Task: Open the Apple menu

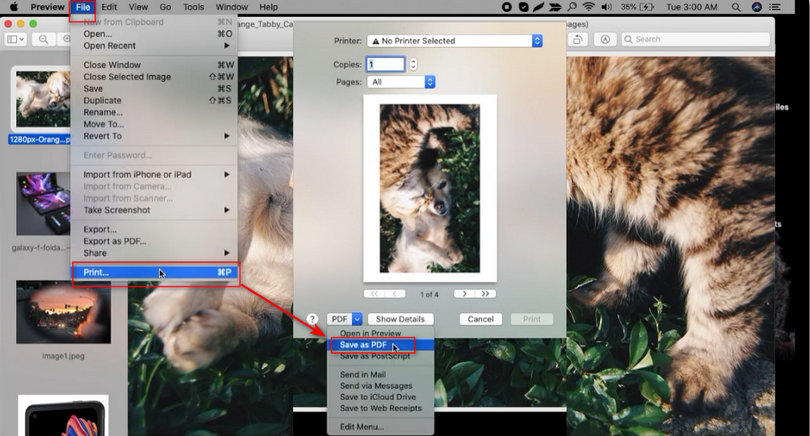Action: pos(13,7)
